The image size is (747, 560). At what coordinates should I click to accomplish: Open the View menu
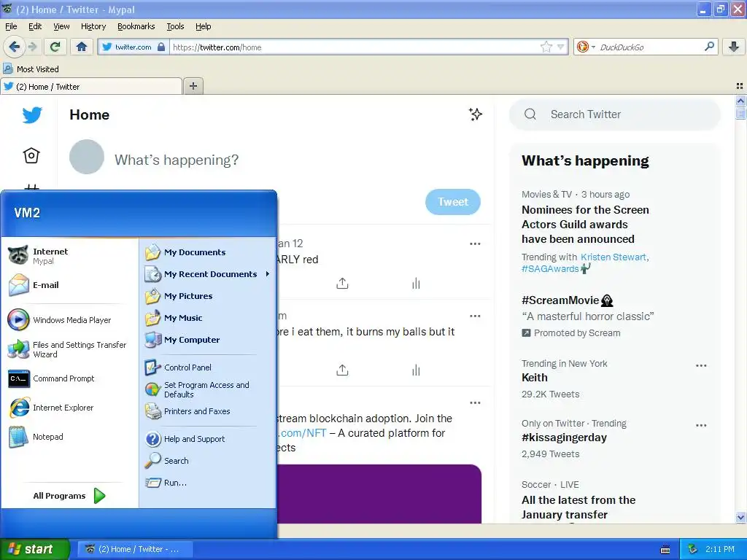[61, 26]
